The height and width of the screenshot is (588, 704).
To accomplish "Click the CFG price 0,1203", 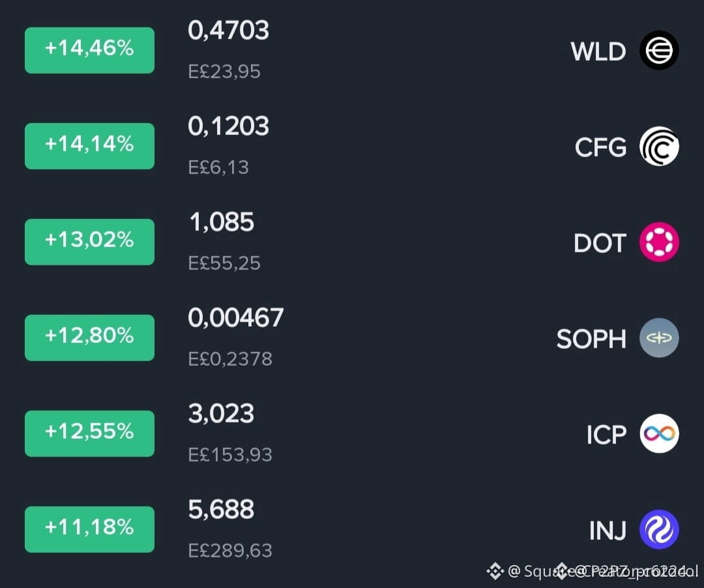I will tap(229, 126).
